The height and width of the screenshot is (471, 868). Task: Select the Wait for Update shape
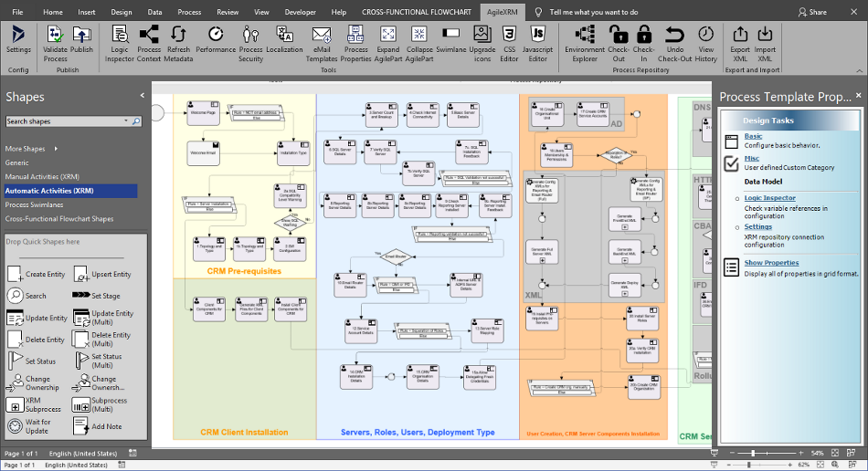tap(30, 426)
